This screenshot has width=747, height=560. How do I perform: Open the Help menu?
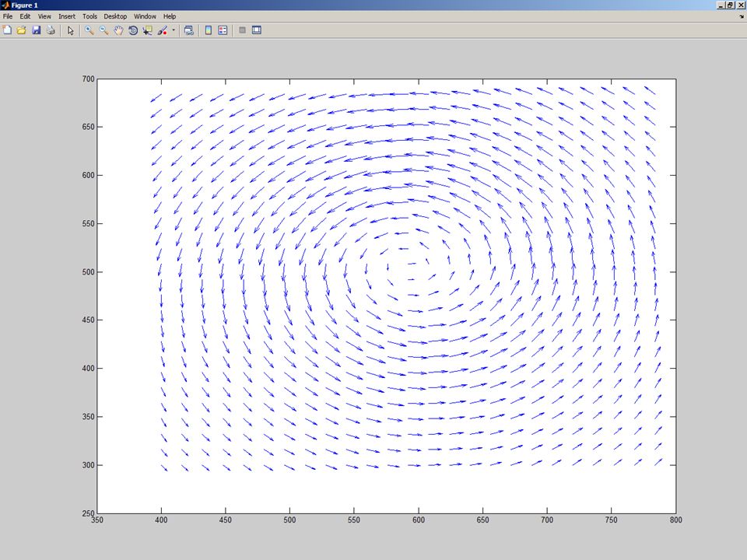[x=170, y=16]
